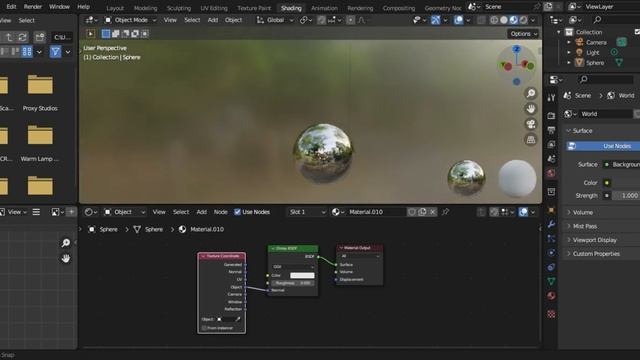Toggle snapping magnet in viewport header

tap(321, 20)
